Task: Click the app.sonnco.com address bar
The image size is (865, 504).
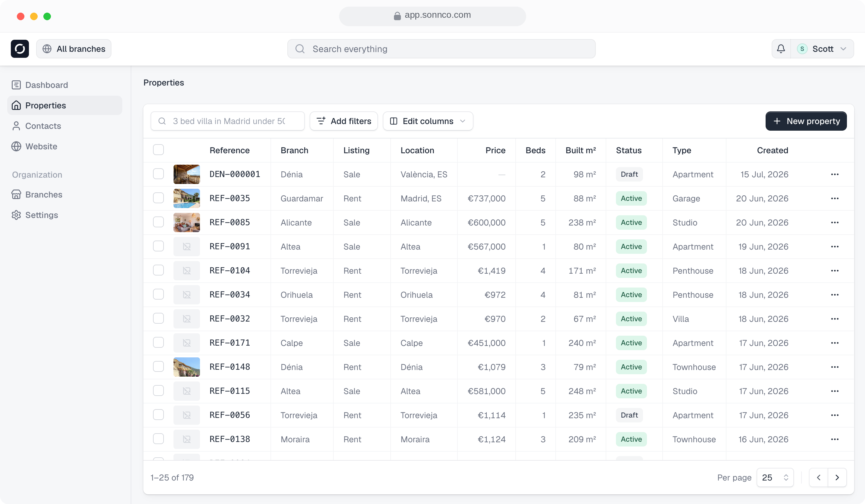Action: [x=432, y=16]
